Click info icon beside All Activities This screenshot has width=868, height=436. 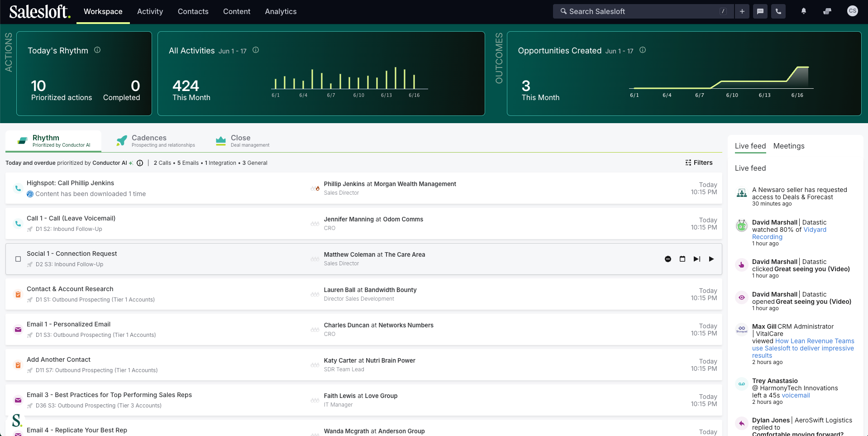(256, 50)
